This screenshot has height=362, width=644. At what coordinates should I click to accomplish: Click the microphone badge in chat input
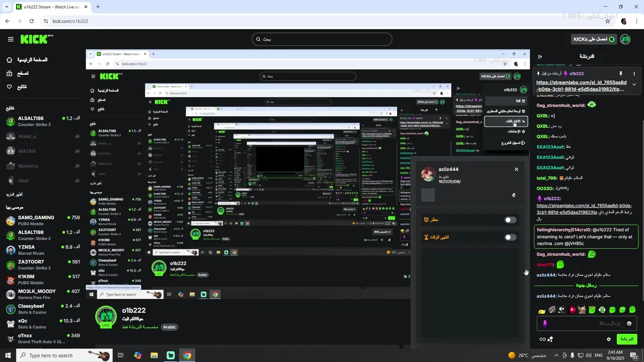coord(544,323)
